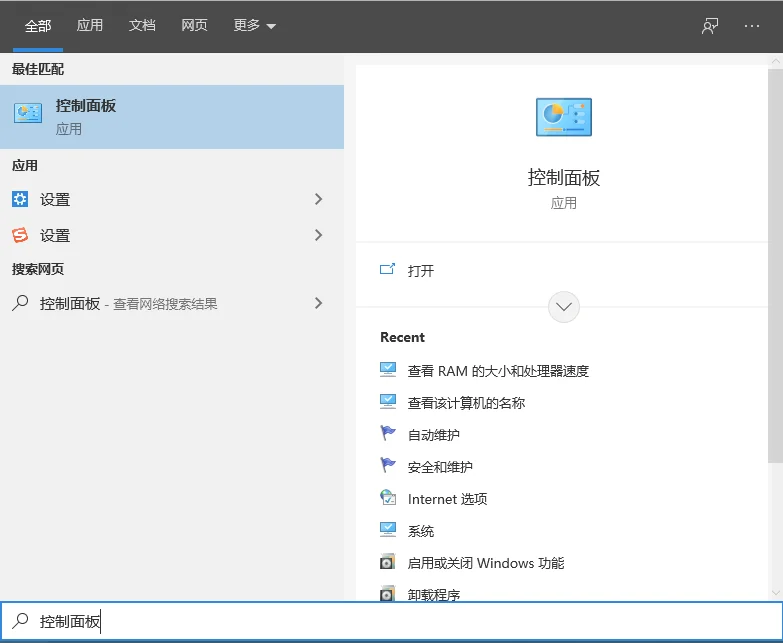Expand the first 设置 result arrow
The height and width of the screenshot is (643, 783).
[319, 199]
